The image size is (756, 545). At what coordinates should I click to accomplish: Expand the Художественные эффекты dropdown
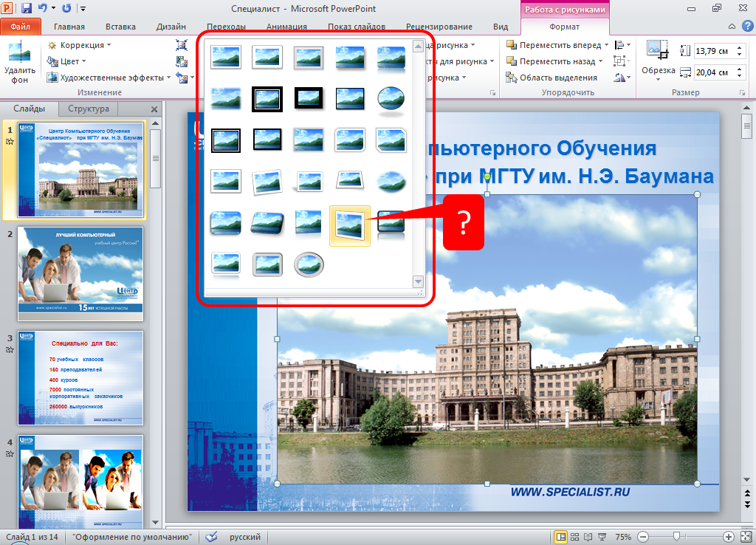[x=109, y=78]
